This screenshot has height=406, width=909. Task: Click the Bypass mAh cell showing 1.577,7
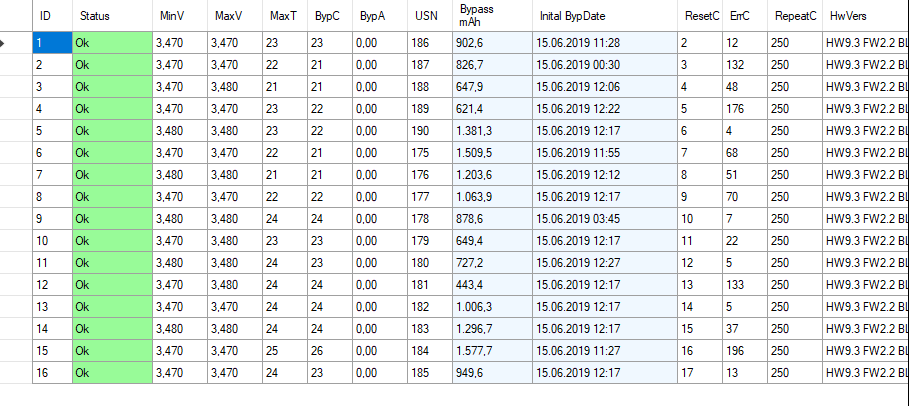(492, 351)
